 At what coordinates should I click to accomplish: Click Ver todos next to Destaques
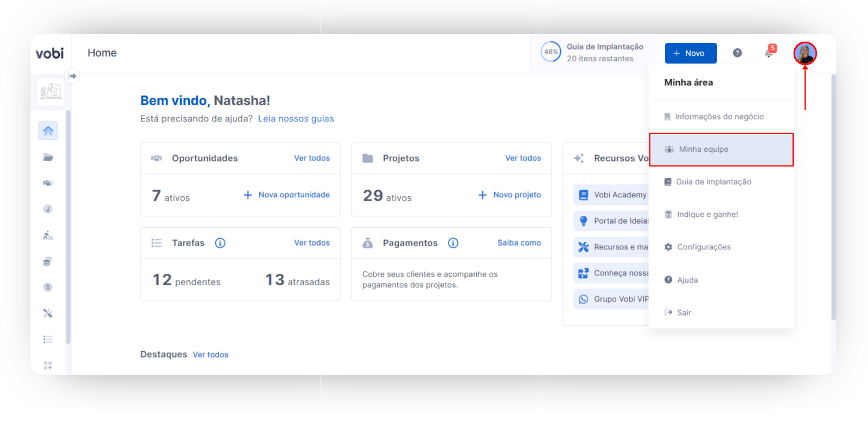point(210,355)
